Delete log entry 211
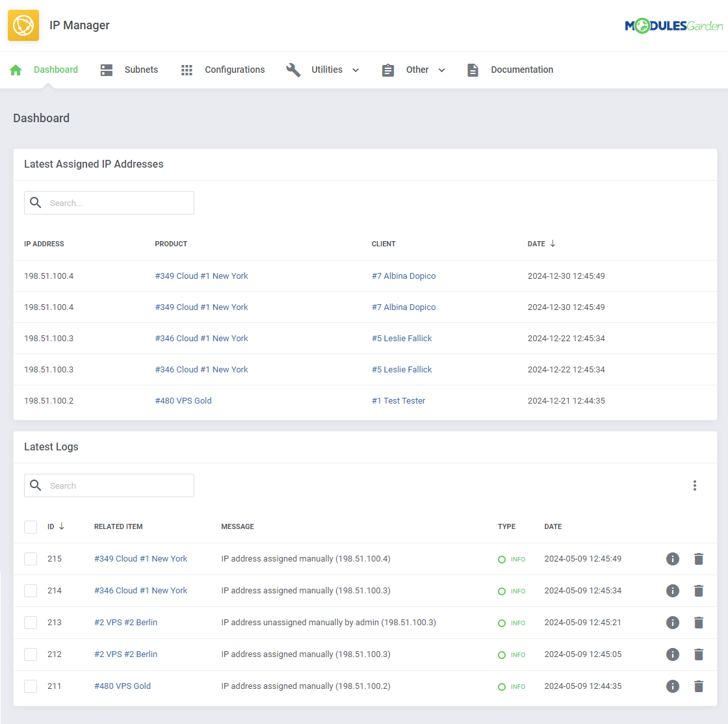 click(698, 686)
